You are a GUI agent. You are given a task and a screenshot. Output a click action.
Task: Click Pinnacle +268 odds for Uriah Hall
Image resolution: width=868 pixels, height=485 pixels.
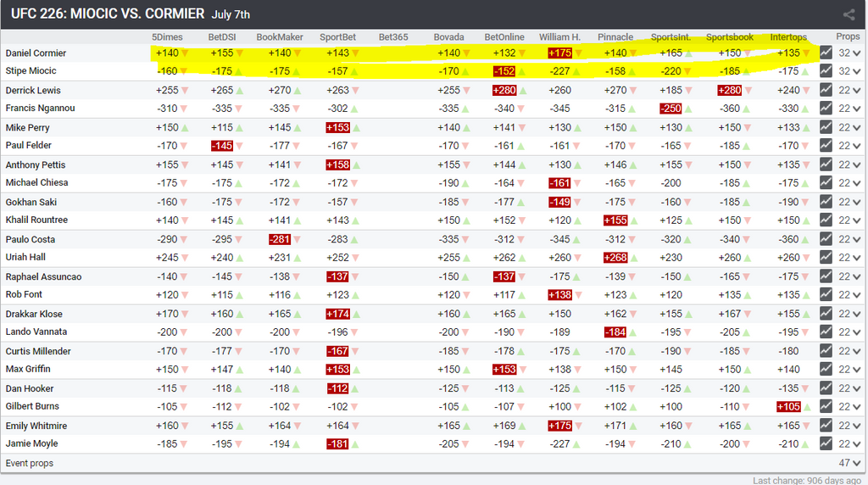[x=615, y=258]
